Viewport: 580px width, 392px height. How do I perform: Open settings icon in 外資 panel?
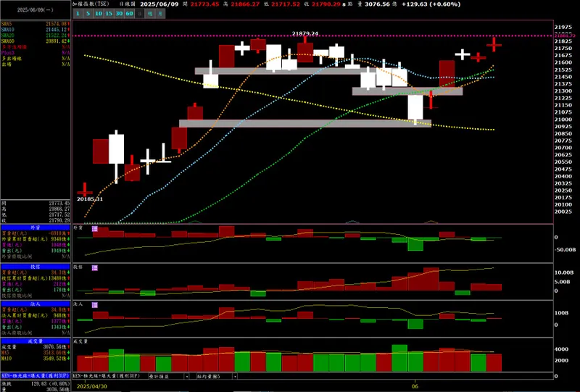click(x=95, y=229)
